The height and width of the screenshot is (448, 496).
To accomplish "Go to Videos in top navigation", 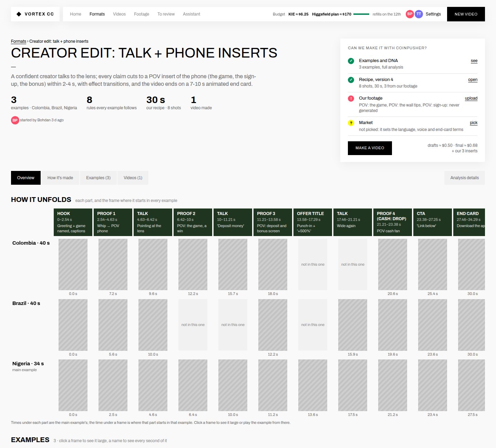I will point(119,14).
